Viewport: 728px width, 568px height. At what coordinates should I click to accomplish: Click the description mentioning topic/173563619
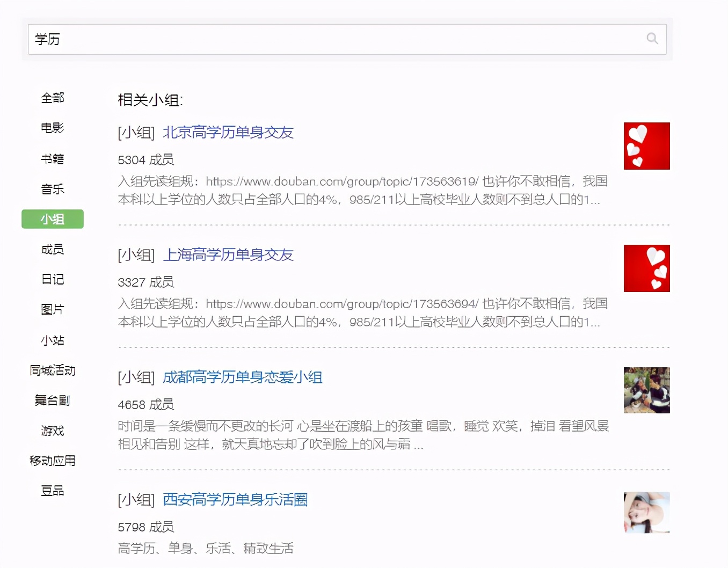(x=363, y=191)
